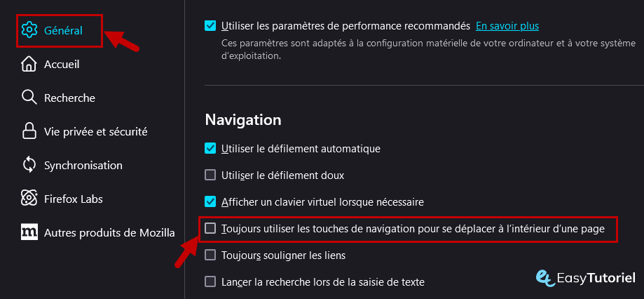
Task: Click the Général gear icon
Action: (29, 30)
